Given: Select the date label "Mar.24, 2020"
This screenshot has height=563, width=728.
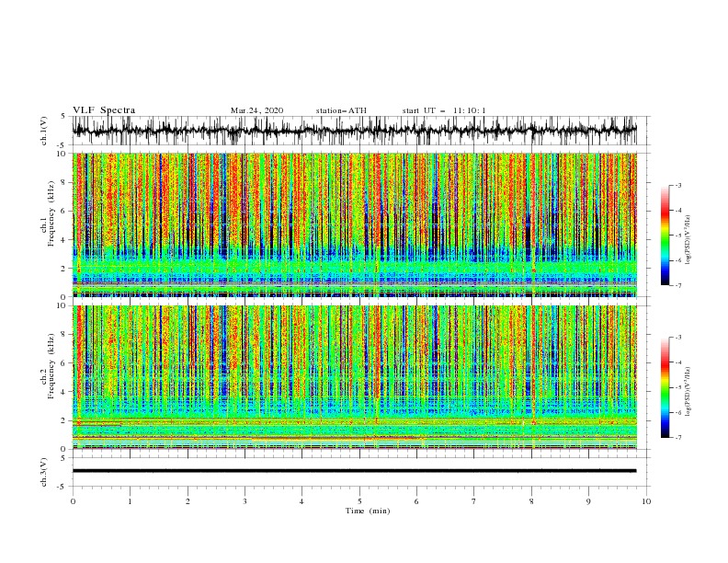Looking at the screenshot, I should point(256,110).
